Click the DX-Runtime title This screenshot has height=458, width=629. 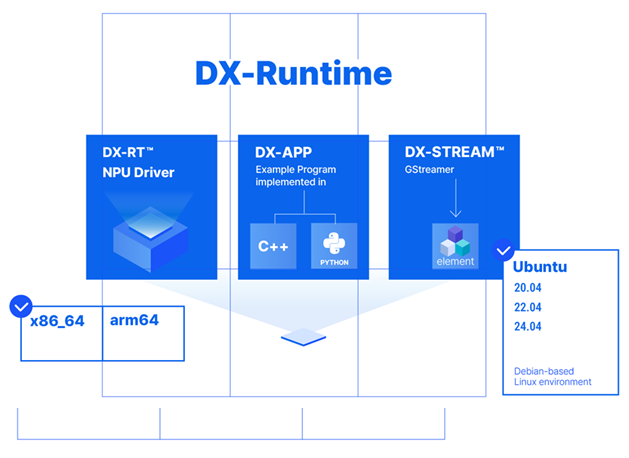click(294, 73)
